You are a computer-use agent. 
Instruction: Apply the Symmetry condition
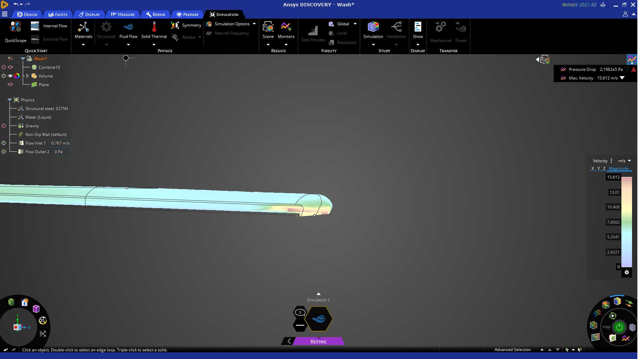click(186, 25)
